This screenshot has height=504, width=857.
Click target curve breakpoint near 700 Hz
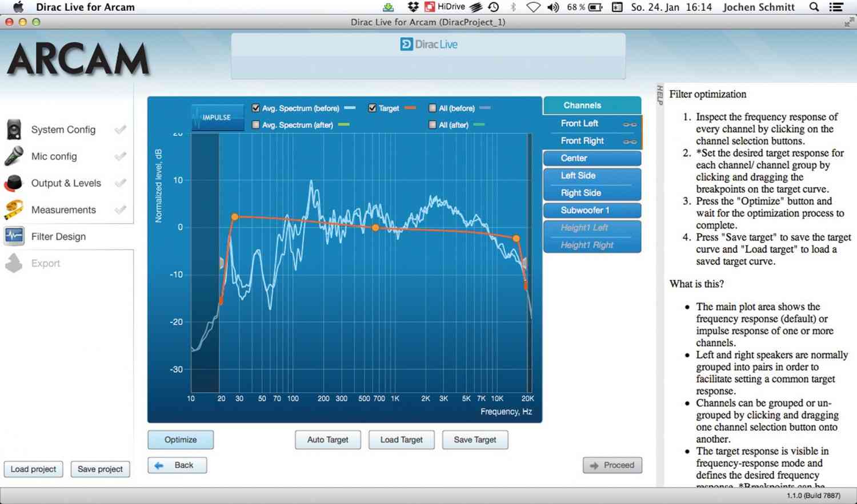[375, 228]
